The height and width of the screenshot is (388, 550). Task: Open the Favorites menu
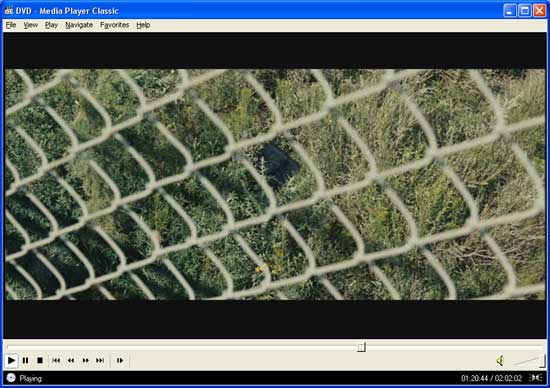pos(115,25)
